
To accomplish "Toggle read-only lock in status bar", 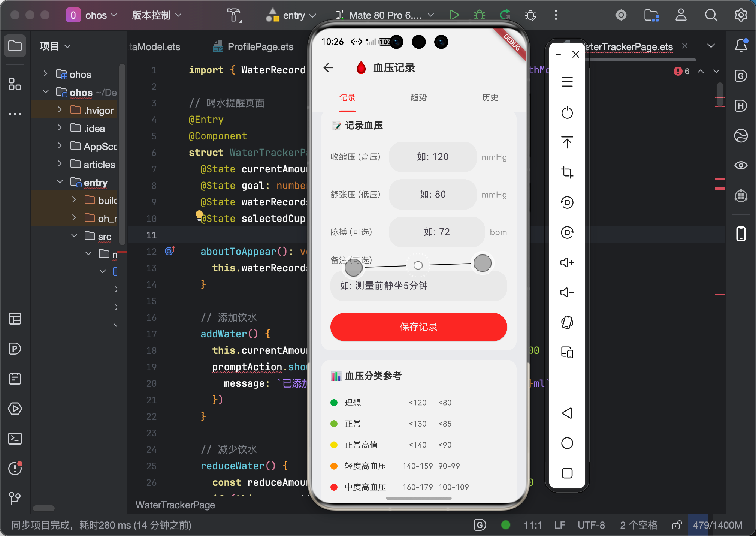I will pyautogui.click(x=676, y=525).
